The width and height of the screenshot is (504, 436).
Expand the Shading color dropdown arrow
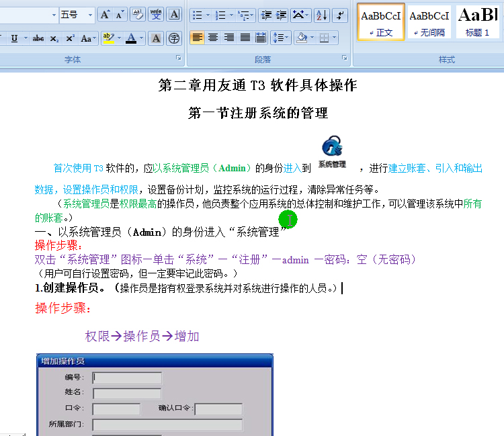click(x=312, y=38)
